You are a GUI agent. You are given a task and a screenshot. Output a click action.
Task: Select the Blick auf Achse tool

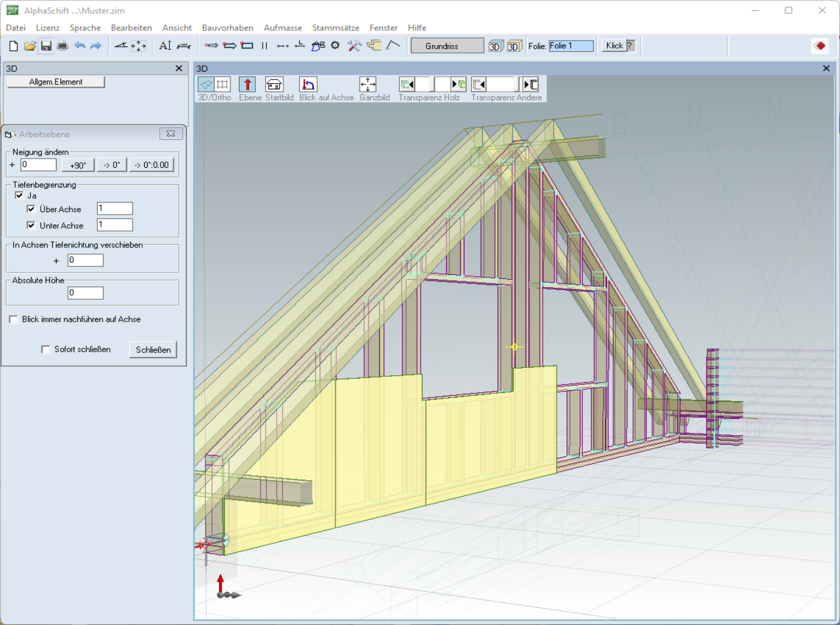click(308, 85)
